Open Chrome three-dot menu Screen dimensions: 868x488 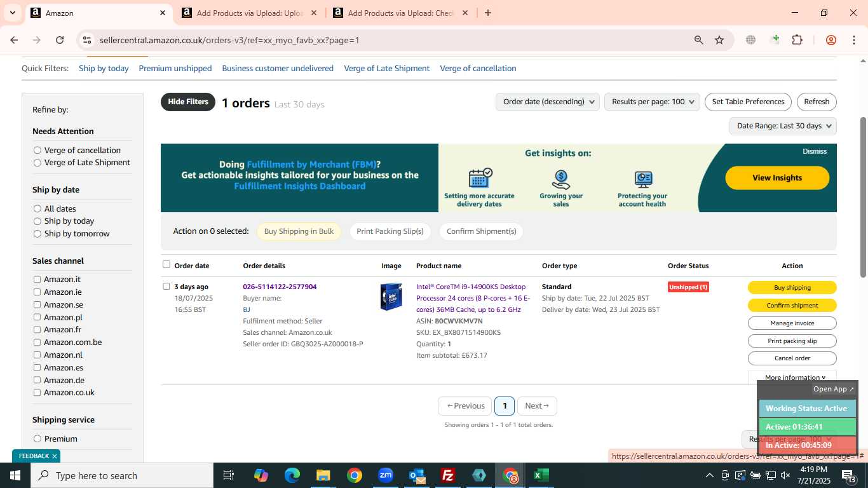tap(853, 40)
